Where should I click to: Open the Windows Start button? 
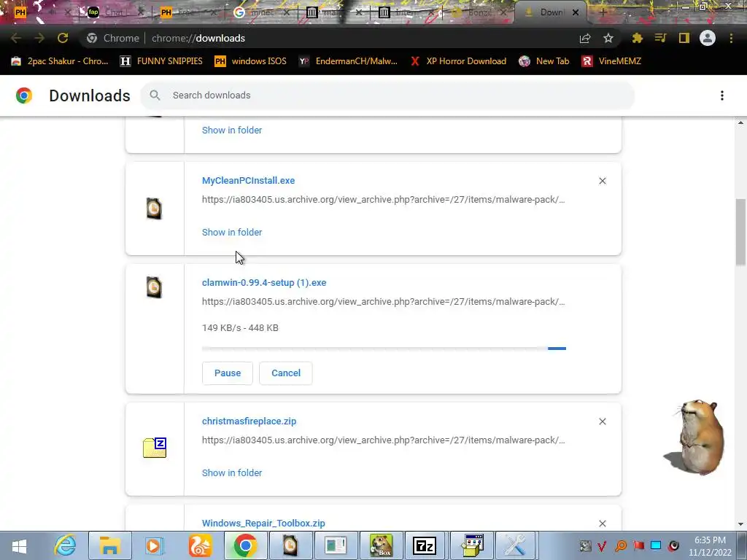pos(20,545)
